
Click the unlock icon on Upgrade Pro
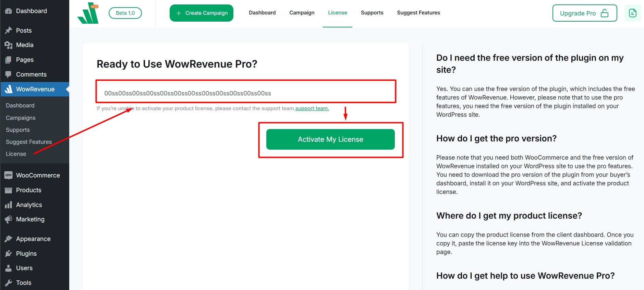(x=605, y=13)
